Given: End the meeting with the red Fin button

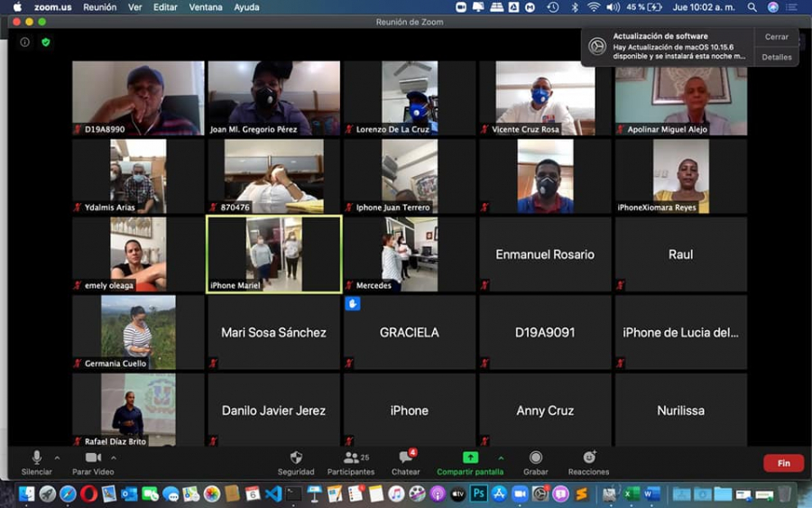Looking at the screenshot, I should tap(783, 463).
